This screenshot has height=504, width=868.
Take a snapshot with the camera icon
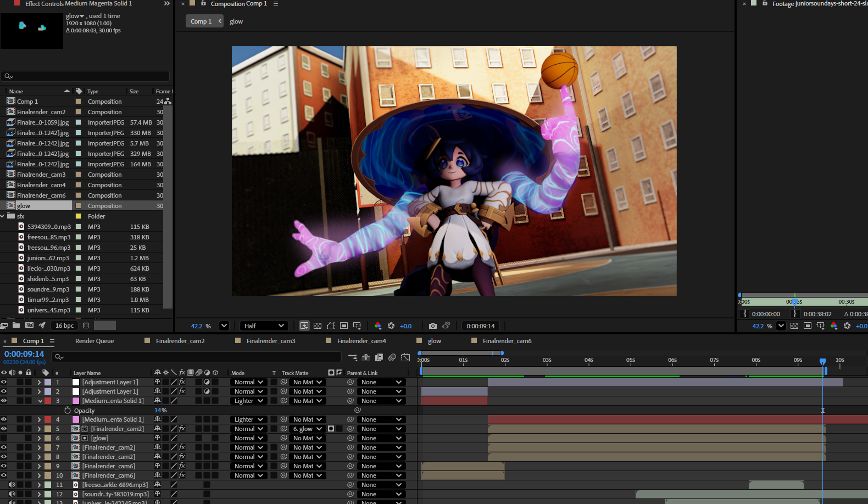pos(433,326)
